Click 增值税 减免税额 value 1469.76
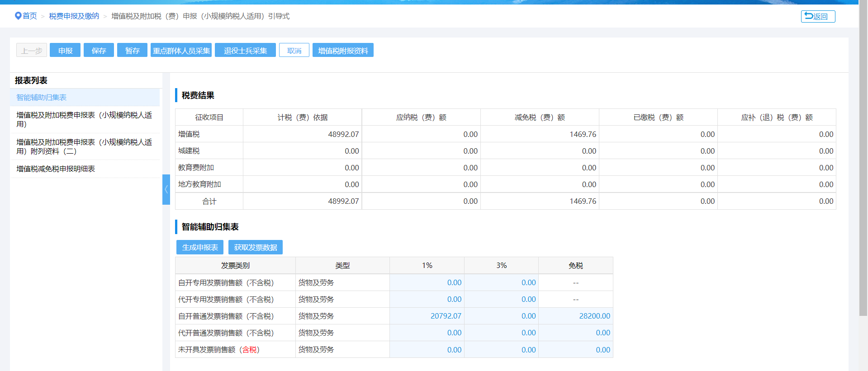 point(583,134)
